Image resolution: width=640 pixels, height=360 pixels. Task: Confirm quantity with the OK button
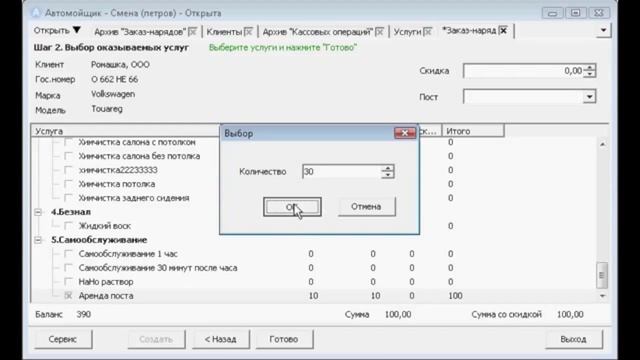[292, 207]
